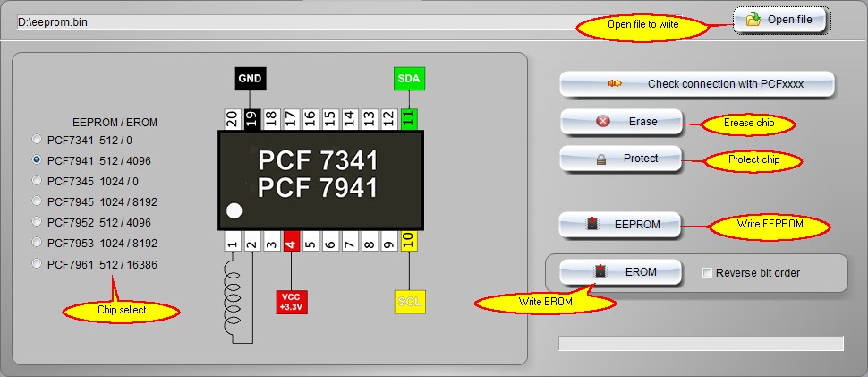Screen dimensions: 868x377
Task: Select PCF7945 1024 / 8192 chip
Action: (x=37, y=201)
